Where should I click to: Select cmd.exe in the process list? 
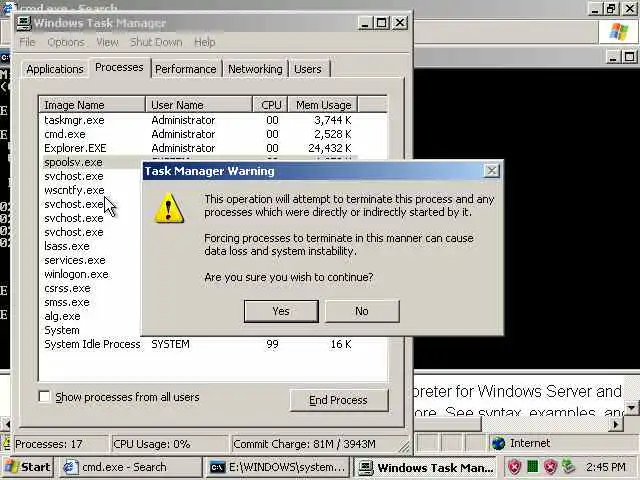pos(198,134)
